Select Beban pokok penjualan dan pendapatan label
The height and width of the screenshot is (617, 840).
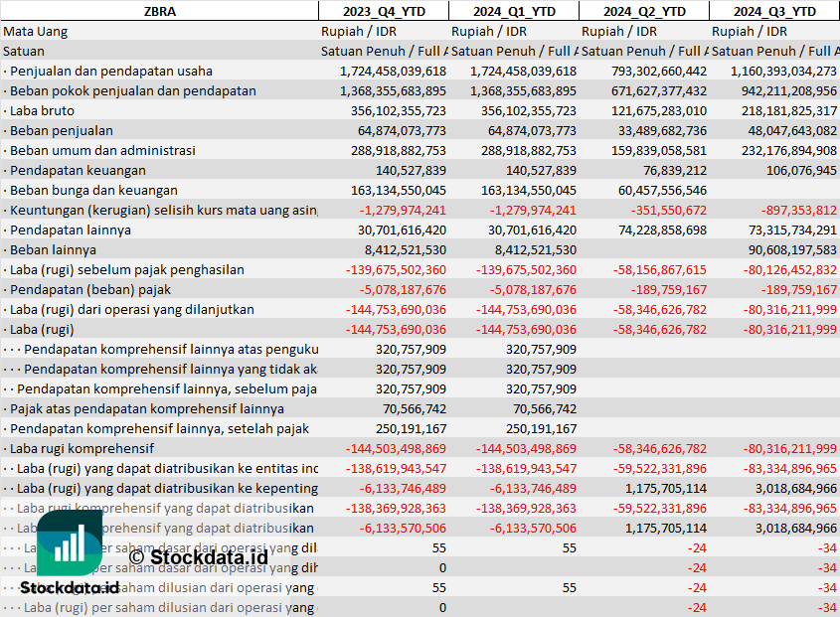coord(133,91)
